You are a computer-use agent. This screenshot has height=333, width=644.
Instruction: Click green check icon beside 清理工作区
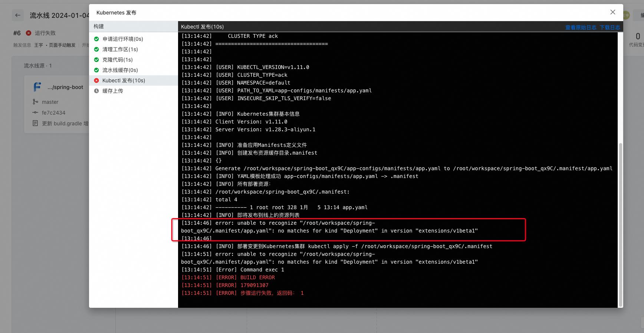[x=96, y=49]
